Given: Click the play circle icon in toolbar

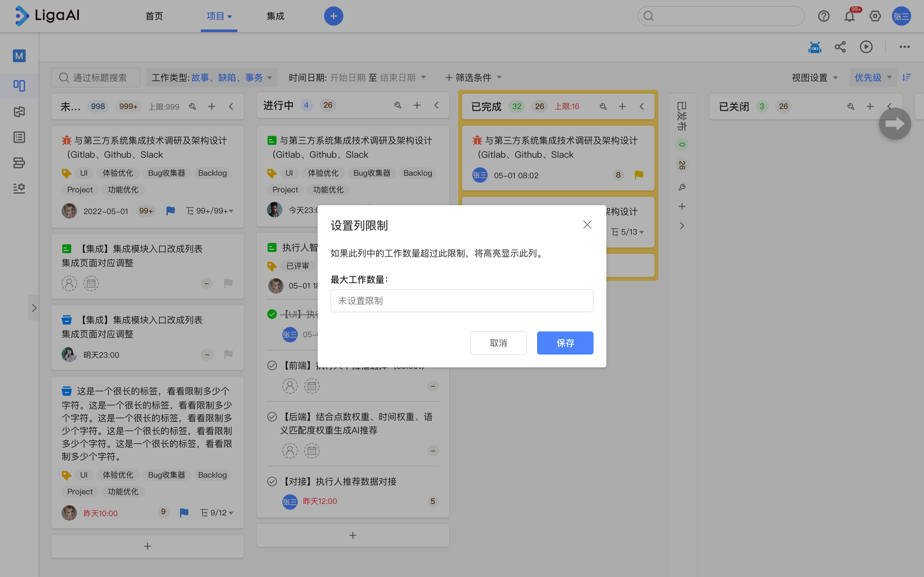Looking at the screenshot, I should (866, 46).
